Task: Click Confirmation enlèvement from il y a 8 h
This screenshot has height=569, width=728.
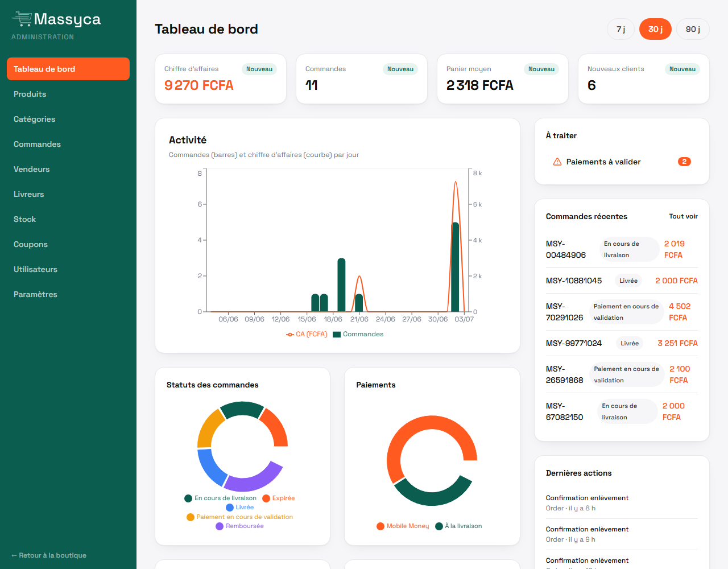Action: tap(622, 503)
